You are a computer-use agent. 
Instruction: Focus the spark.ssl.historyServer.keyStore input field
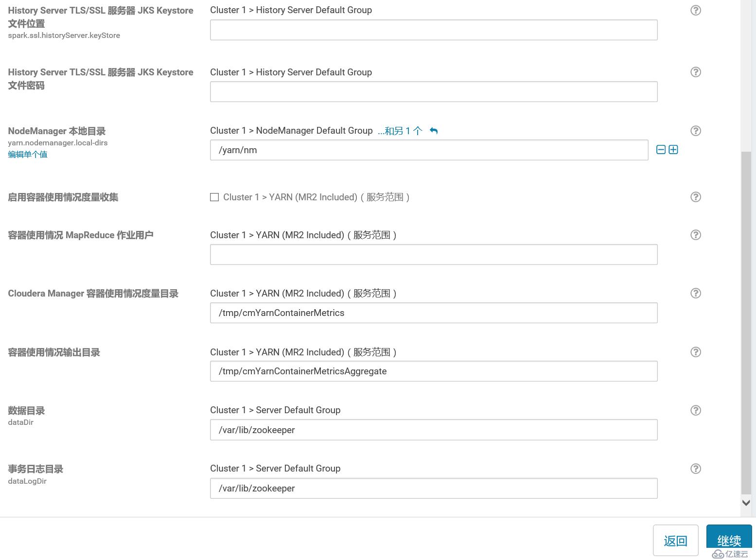click(434, 30)
